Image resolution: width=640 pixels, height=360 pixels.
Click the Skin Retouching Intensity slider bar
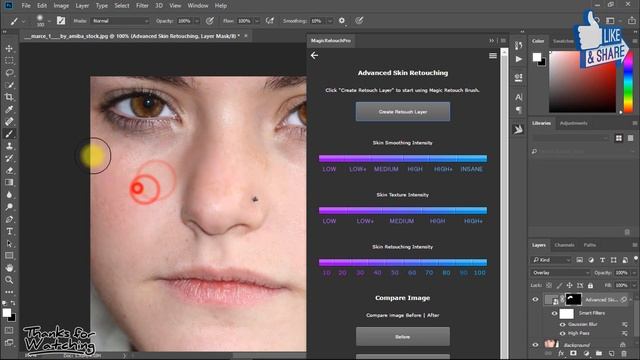coord(402,262)
